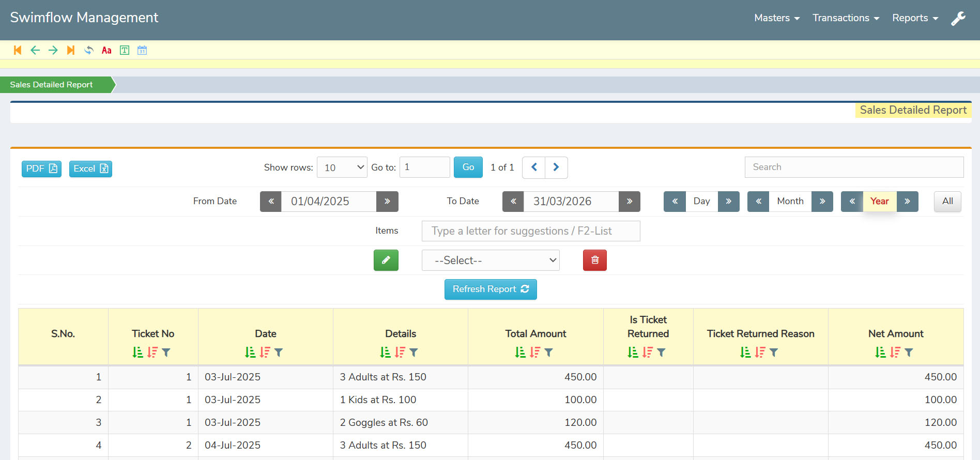
Task: Click the red Aa font size icon
Action: pyautogui.click(x=106, y=50)
